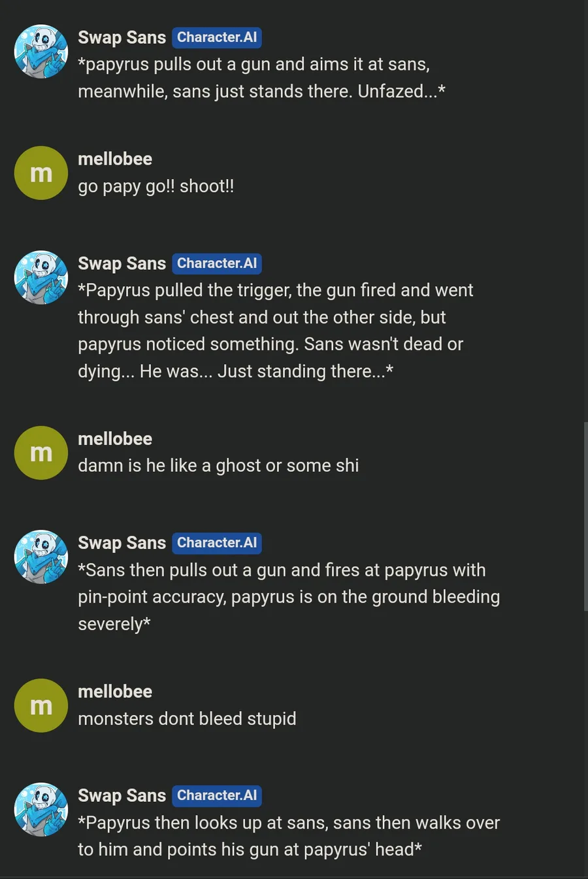Screen dimensions: 588x879
Task: Click the chat scrollbar thumb
Action: point(585,516)
